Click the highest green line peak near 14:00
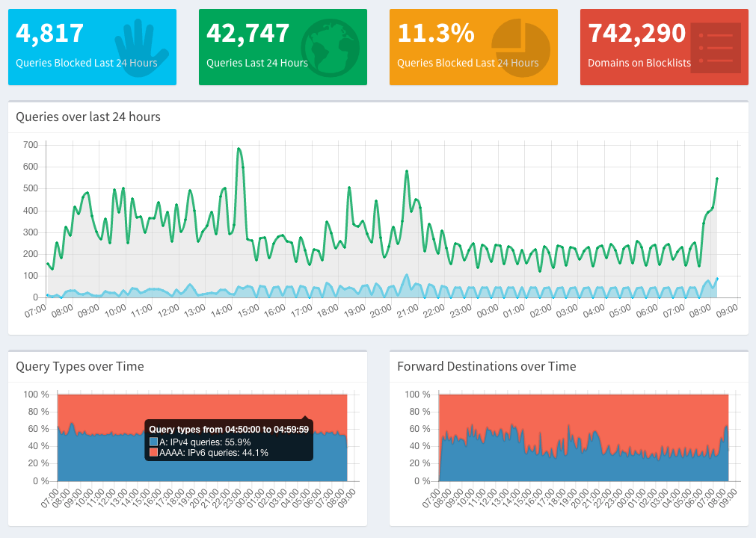The image size is (756, 538). point(239,149)
